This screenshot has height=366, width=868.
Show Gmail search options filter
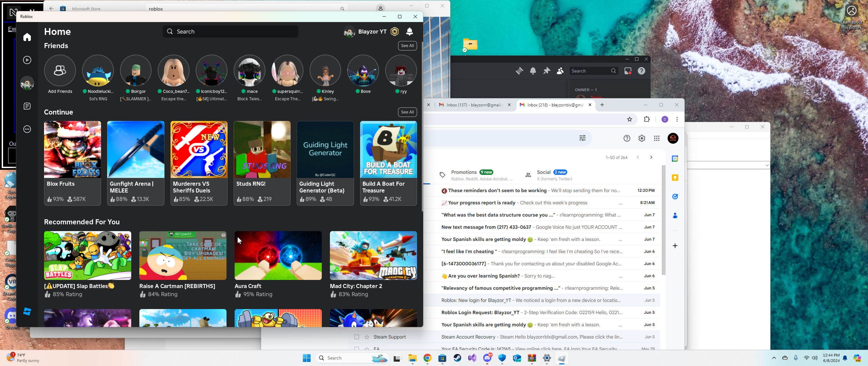[x=583, y=138]
